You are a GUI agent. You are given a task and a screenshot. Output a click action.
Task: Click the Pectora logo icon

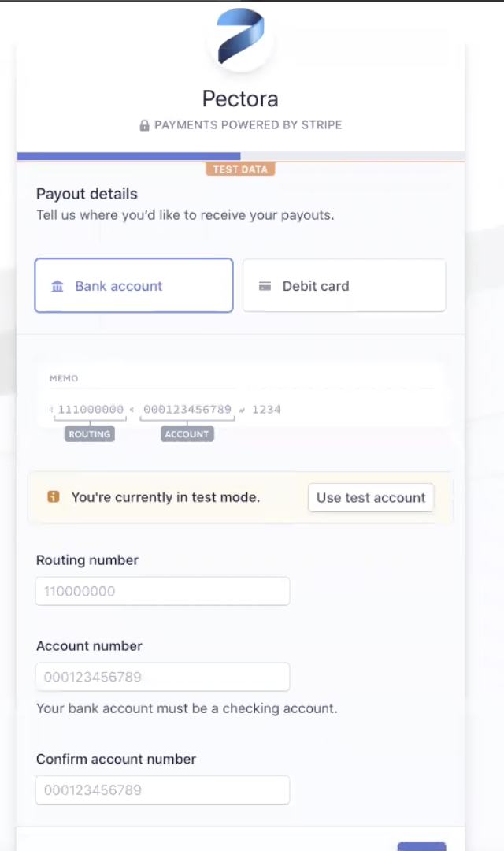click(240, 37)
